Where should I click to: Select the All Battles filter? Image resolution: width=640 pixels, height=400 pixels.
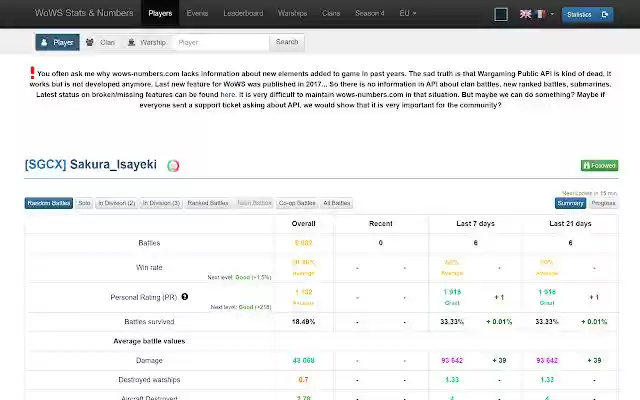[337, 203]
